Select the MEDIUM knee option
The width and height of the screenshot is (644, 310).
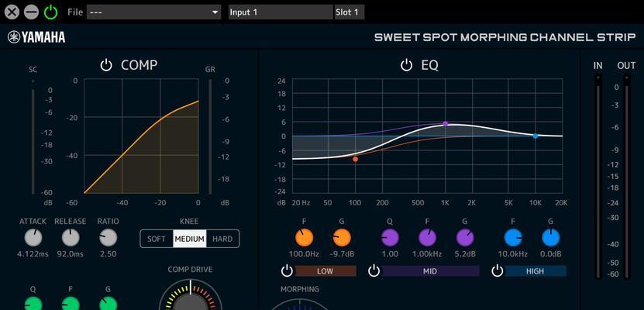[189, 239]
